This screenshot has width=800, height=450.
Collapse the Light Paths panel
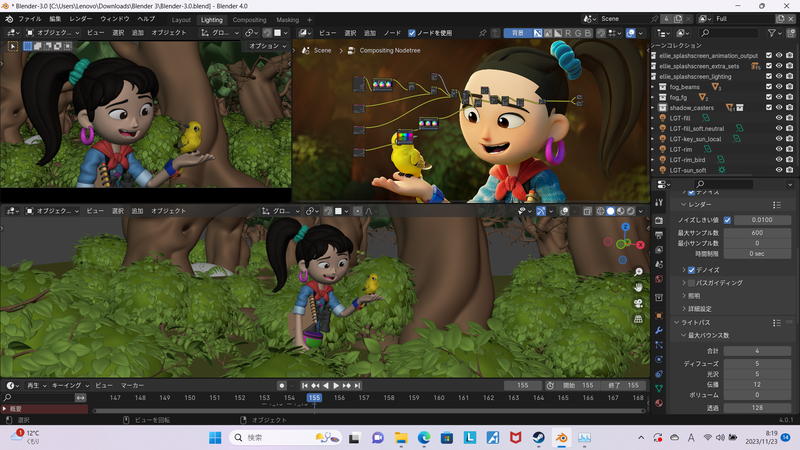coord(677,322)
